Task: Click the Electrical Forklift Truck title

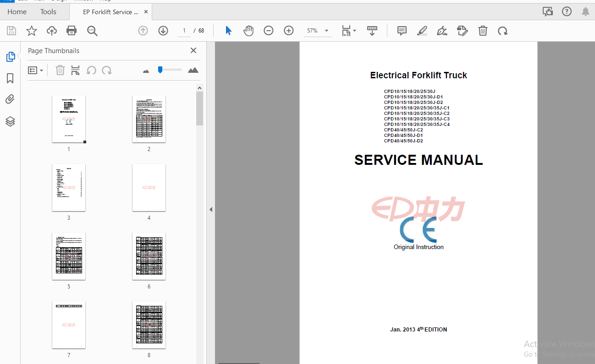Action: pos(419,76)
